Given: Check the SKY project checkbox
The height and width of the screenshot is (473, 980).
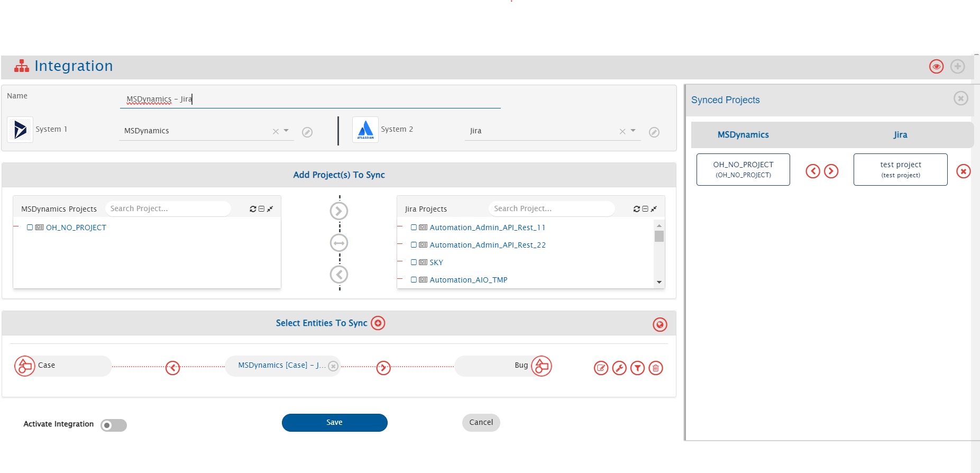Looking at the screenshot, I should [x=414, y=262].
